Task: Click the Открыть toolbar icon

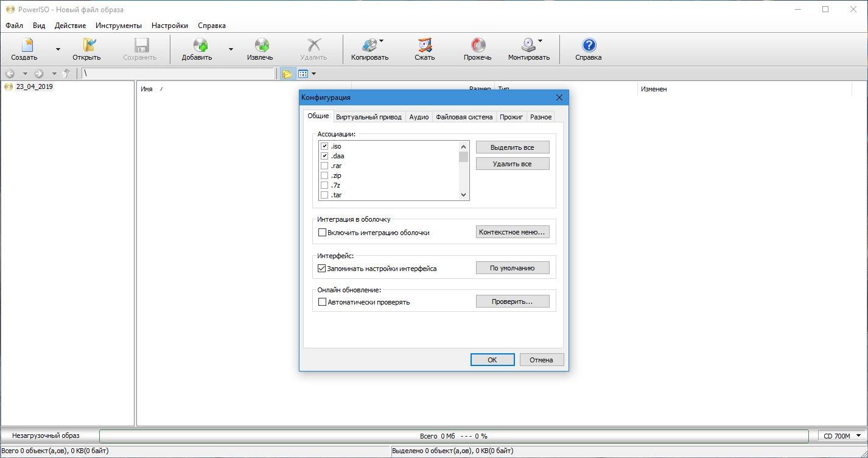Action: pyautogui.click(x=89, y=45)
